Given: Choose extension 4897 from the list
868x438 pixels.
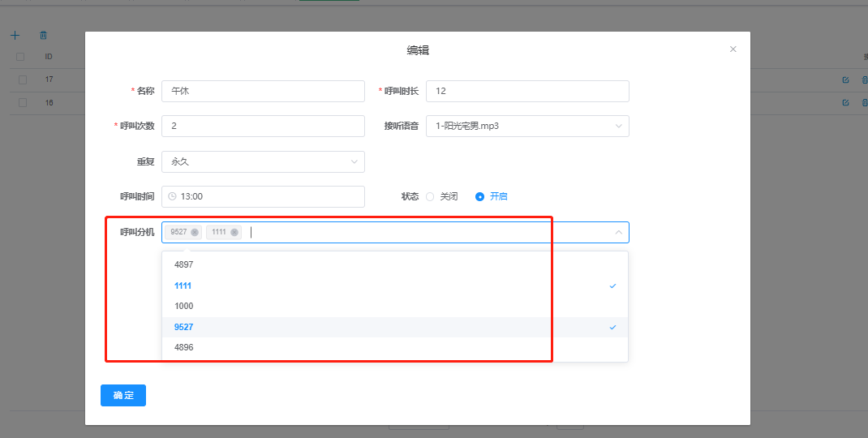Looking at the screenshot, I should tap(184, 264).
